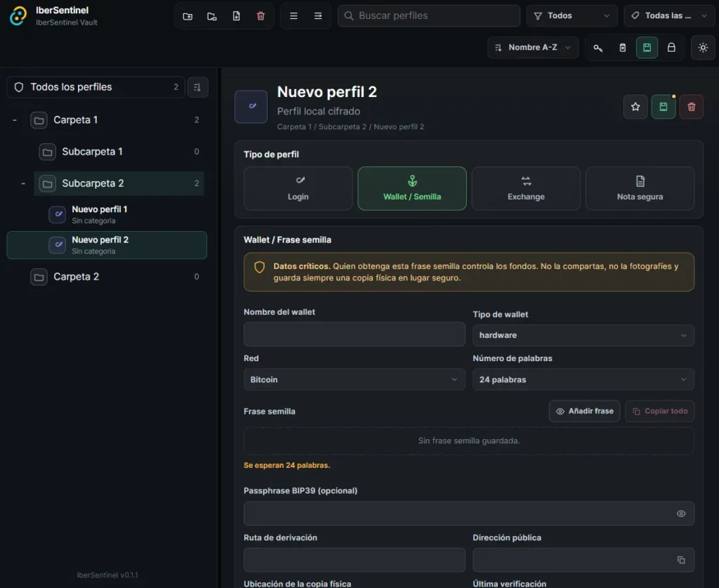
Task: Open Nuevo perfil 2 in sidebar
Action: 107,245
